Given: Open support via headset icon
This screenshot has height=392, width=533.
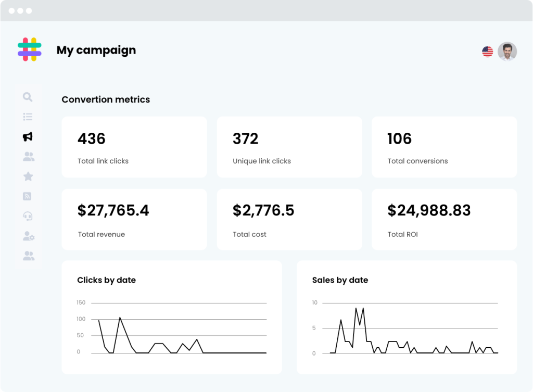Looking at the screenshot, I should tap(28, 216).
